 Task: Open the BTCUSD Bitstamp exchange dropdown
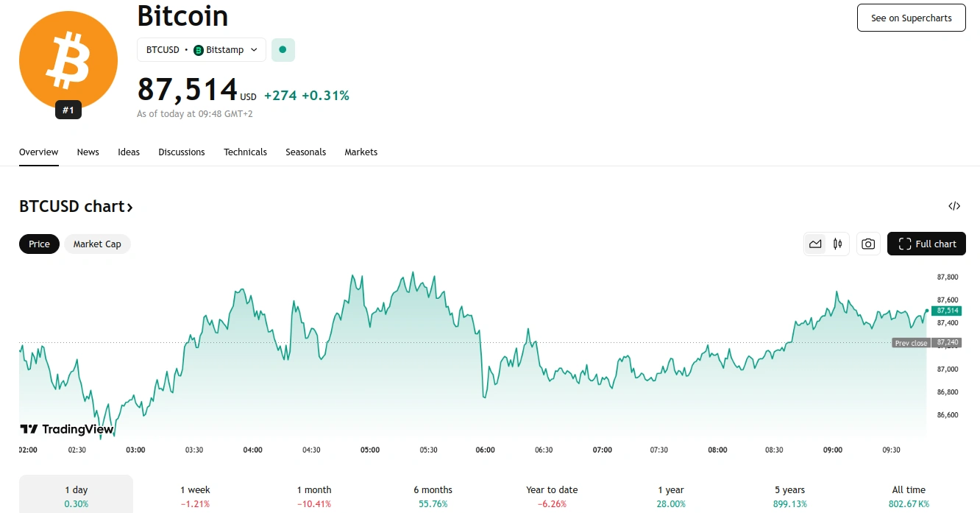[x=202, y=50]
